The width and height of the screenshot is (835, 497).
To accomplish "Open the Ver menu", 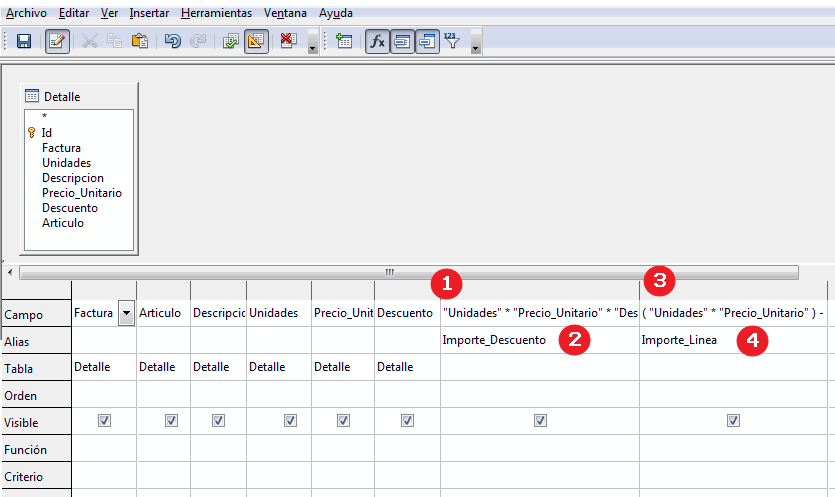I will coord(109,13).
